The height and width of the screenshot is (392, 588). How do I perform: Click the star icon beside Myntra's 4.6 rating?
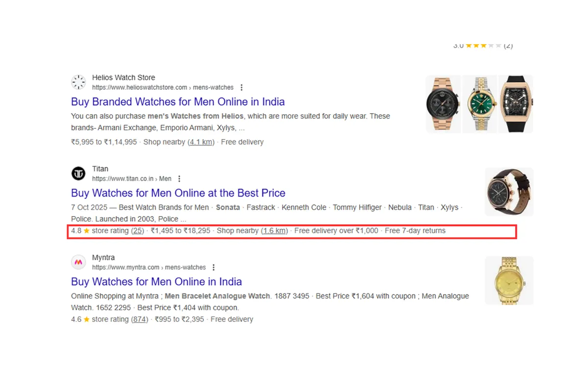pyautogui.click(x=86, y=319)
